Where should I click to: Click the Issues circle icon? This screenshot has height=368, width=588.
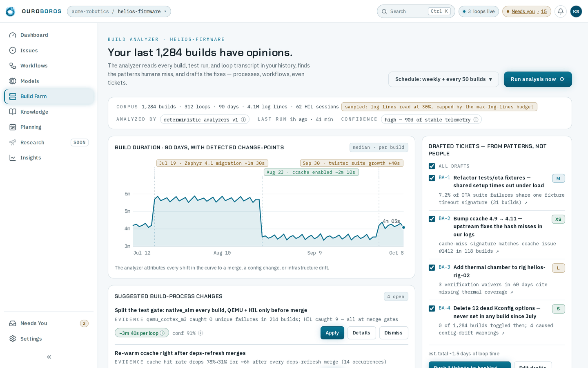coord(13,50)
